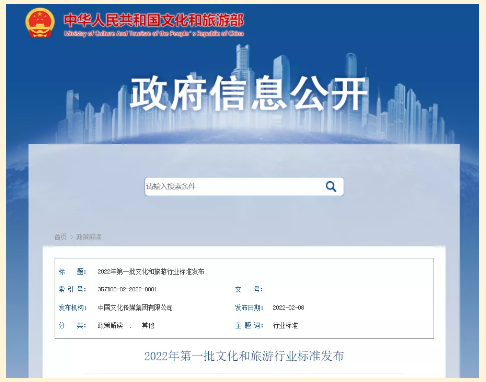Click the classification value 其他
This screenshot has height=382, width=486.
point(148,325)
